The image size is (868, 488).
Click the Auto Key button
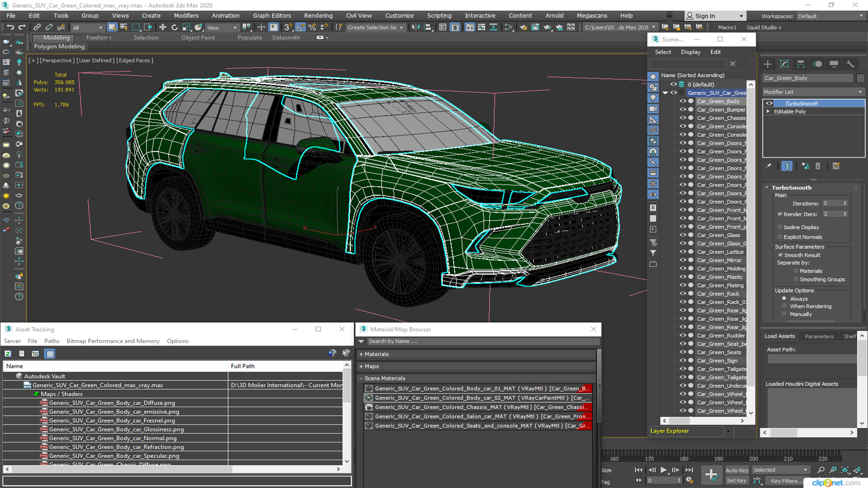tap(737, 470)
